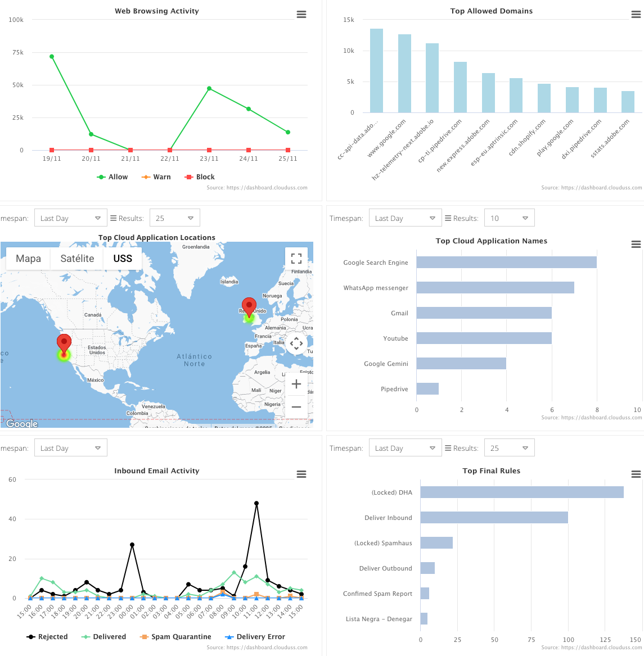Screen dimensions: 644x656
Task: Open Timespan dropdown above Cloud Application Locations
Action: (x=71, y=218)
